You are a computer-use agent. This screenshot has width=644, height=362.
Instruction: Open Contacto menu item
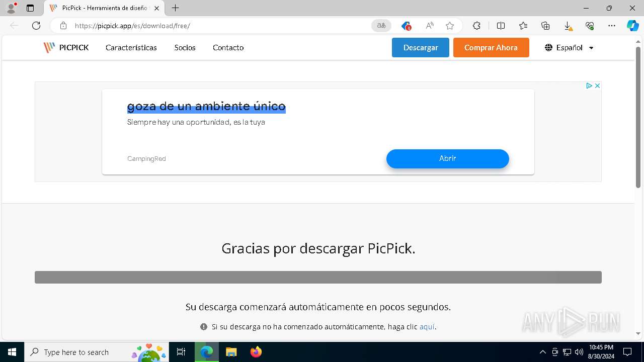point(228,48)
